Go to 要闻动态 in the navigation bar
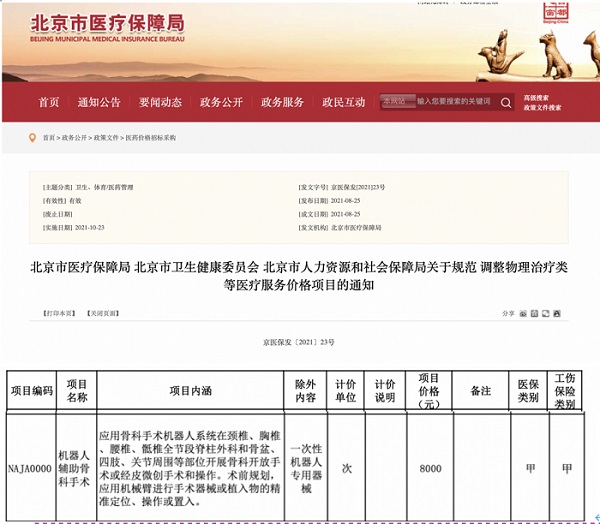 (x=160, y=102)
